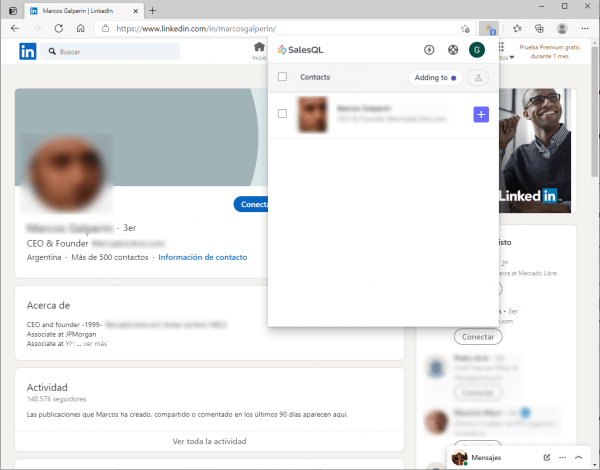Open Mensajes more options ellipsis
The height and width of the screenshot is (470, 600).
click(562, 457)
